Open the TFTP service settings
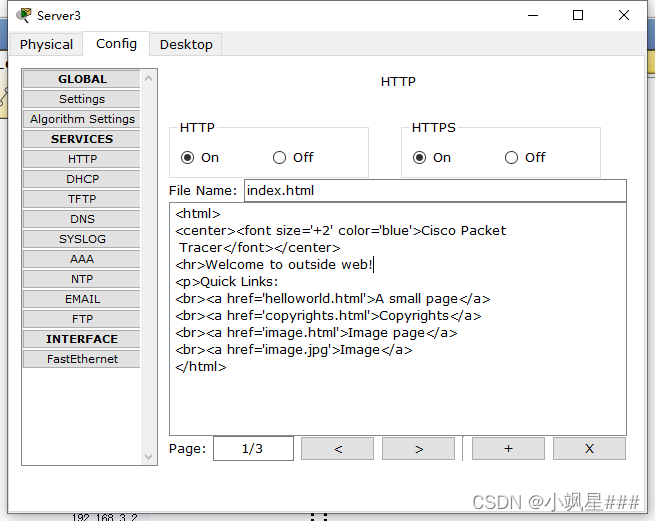Screen dimensions: 655x521 point(82,199)
